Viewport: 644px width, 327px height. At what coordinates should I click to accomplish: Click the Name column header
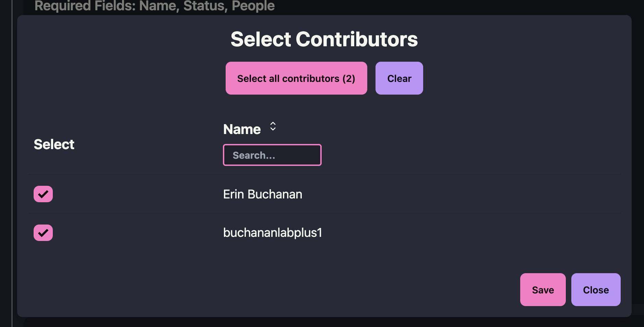point(242,129)
